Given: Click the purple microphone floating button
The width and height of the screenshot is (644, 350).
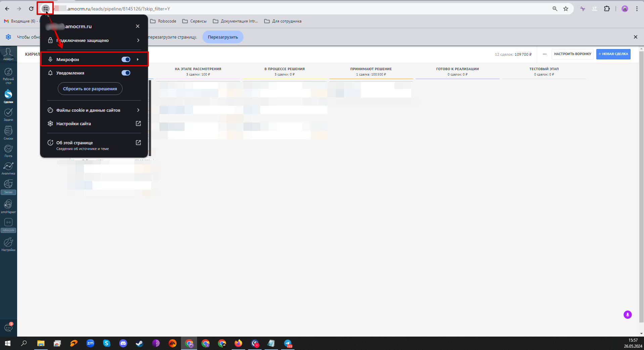Looking at the screenshot, I should pos(628,315).
